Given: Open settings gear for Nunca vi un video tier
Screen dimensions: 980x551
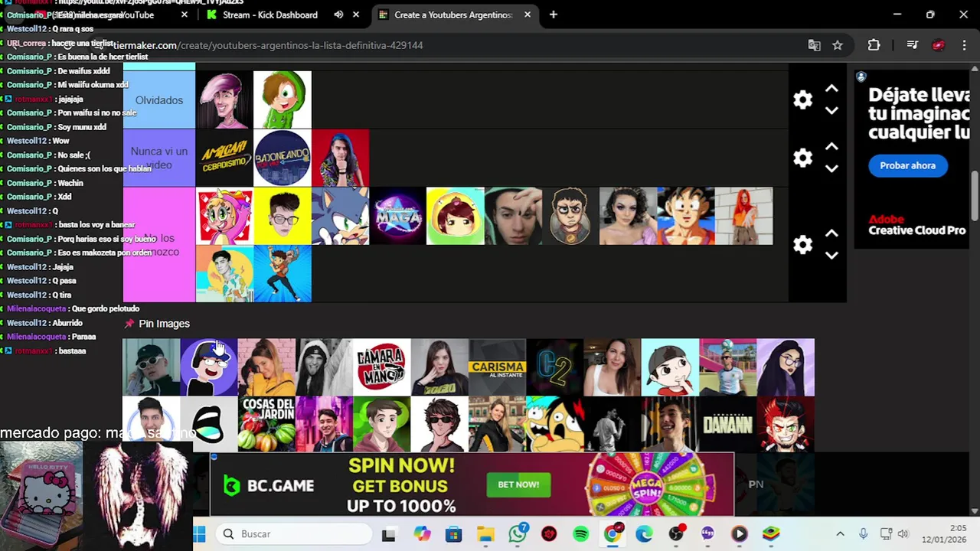Looking at the screenshot, I should pyautogui.click(x=802, y=158).
